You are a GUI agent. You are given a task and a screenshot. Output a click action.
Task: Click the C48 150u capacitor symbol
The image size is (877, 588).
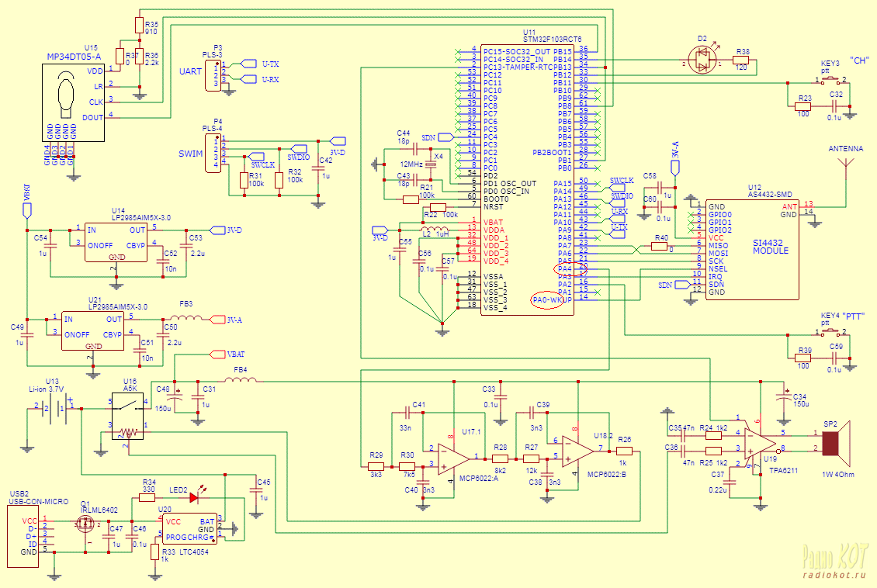pyautogui.click(x=175, y=396)
